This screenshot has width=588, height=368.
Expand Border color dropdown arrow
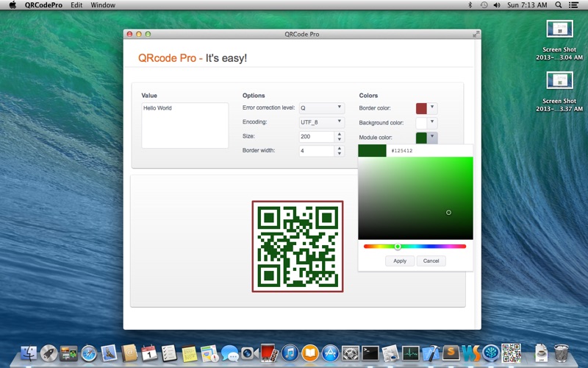click(x=432, y=108)
